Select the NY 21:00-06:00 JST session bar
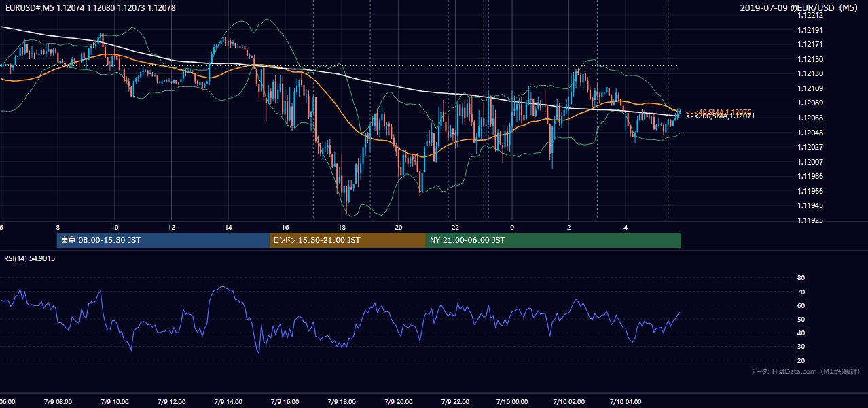This screenshot has height=408, width=868. point(554,240)
